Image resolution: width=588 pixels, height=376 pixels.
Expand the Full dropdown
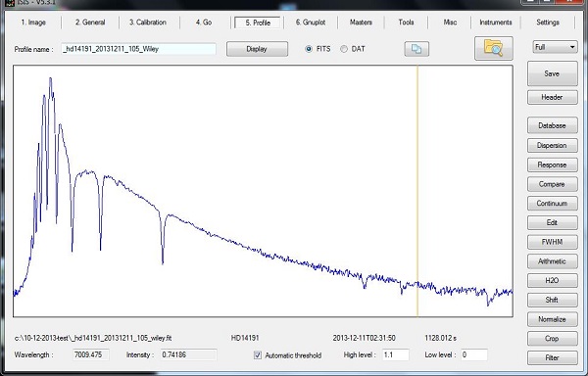tap(555, 47)
